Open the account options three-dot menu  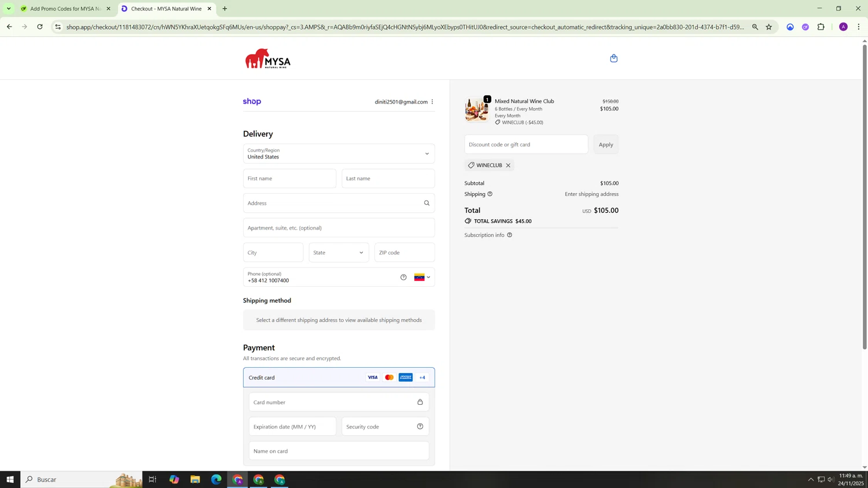coord(432,102)
